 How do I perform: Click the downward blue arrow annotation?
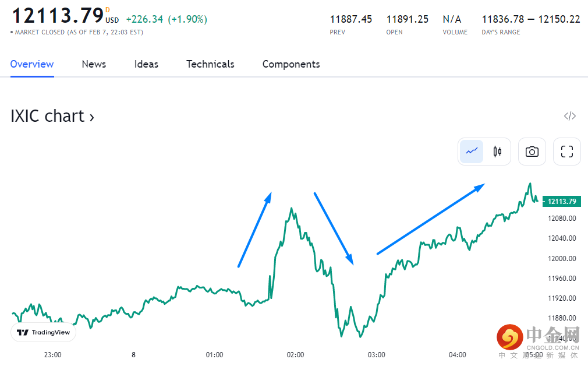point(334,228)
